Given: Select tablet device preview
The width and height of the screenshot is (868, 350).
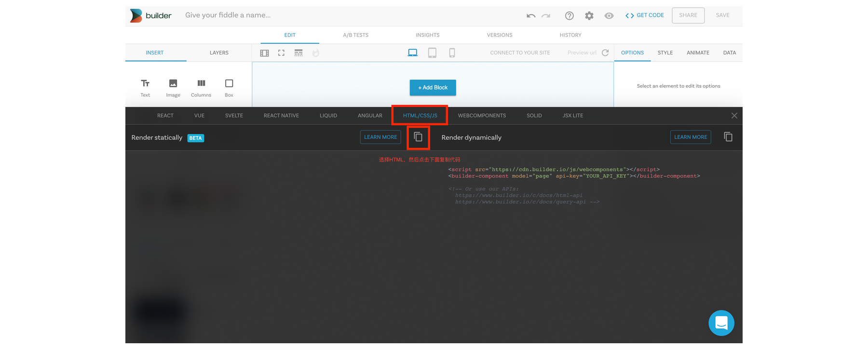Looking at the screenshot, I should (432, 53).
